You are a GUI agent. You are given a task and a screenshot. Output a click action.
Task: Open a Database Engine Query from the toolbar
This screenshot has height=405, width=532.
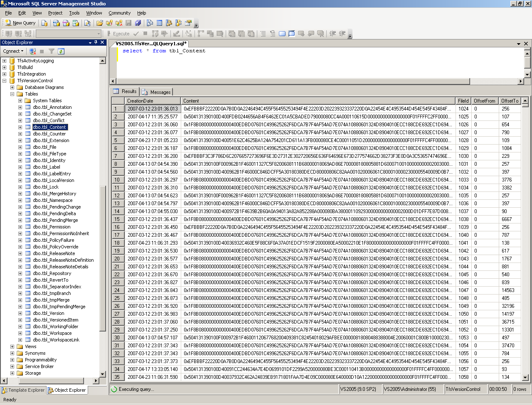pyautogui.click(x=44, y=23)
